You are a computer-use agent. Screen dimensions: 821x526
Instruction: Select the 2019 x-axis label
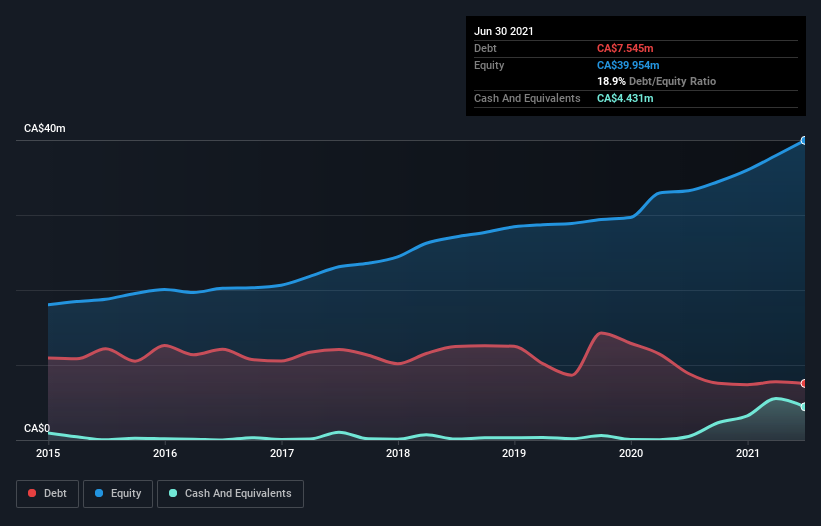(x=514, y=453)
